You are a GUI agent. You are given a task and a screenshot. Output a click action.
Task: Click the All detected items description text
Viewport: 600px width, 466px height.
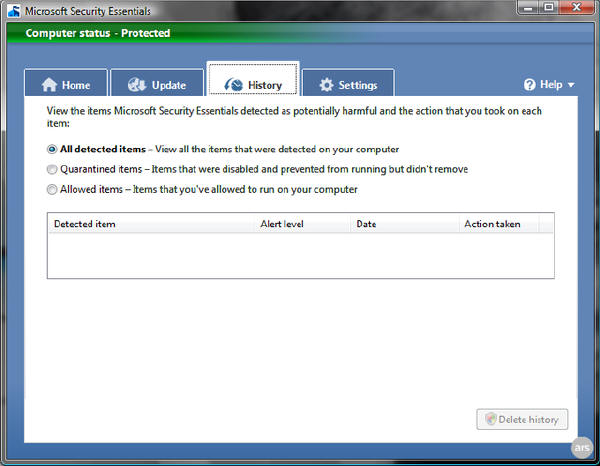click(x=277, y=149)
